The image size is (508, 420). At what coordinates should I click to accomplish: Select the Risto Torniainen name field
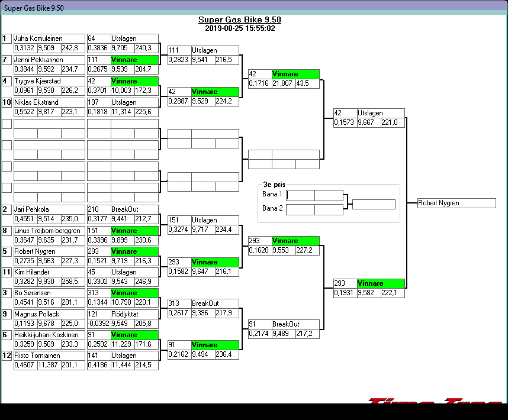(x=49, y=356)
